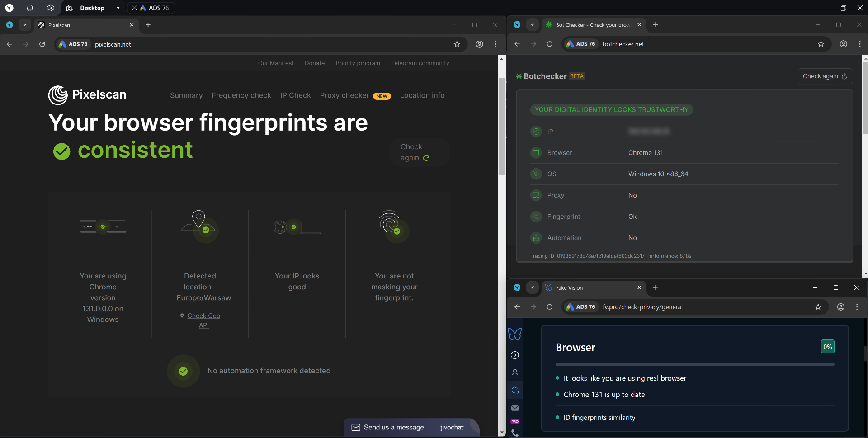Click Check again on Botchecker page
868x438 pixels.
click(x=825, y=76)
